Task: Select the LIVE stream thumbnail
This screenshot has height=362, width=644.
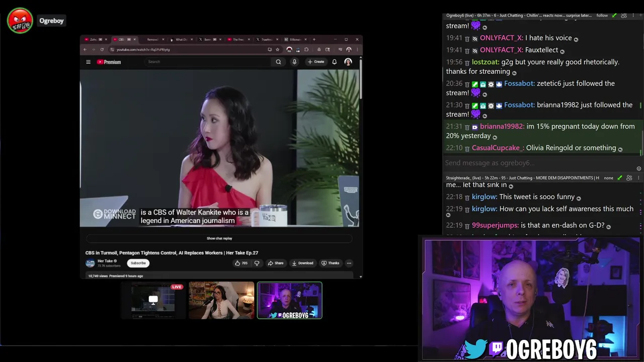Action: (153, 300)
